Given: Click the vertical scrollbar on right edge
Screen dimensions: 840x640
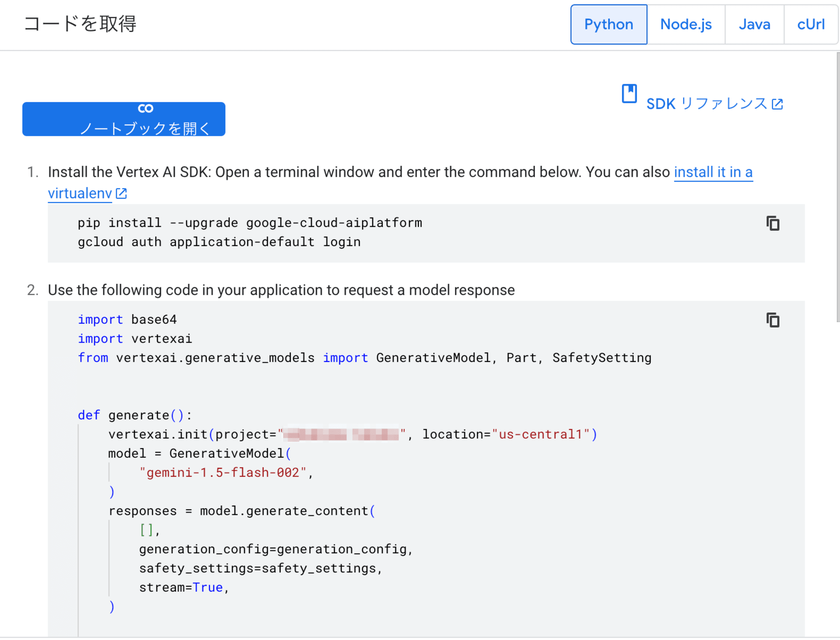Looking at the screenshot, I should 837,187.
